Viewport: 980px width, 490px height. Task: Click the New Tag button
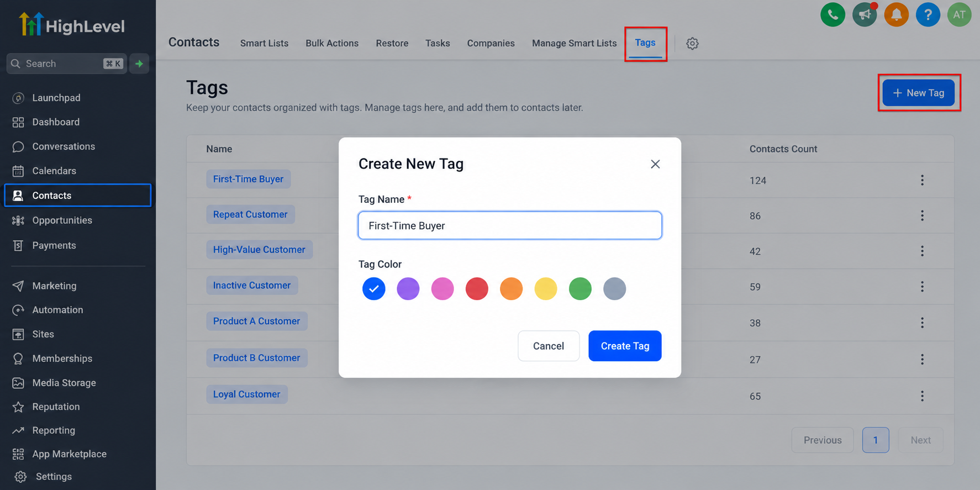click(918, 93)
